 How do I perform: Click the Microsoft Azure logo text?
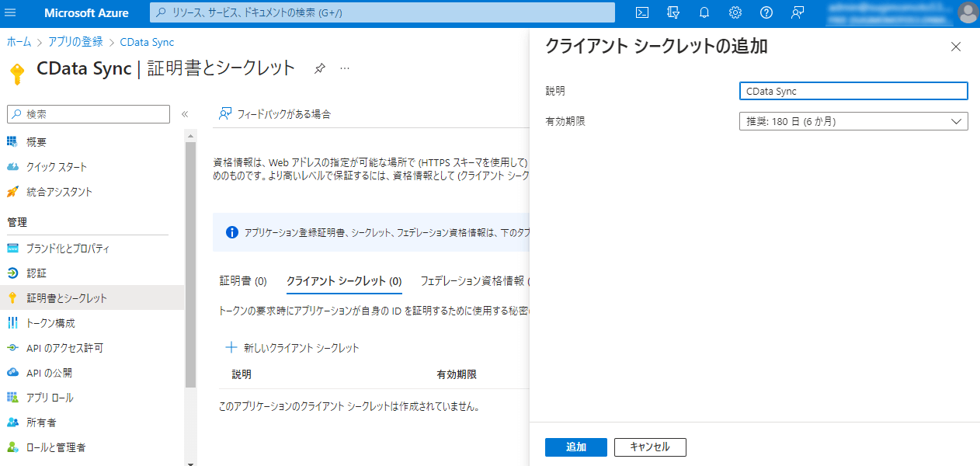pyautogui.click(x=87, y=12)
